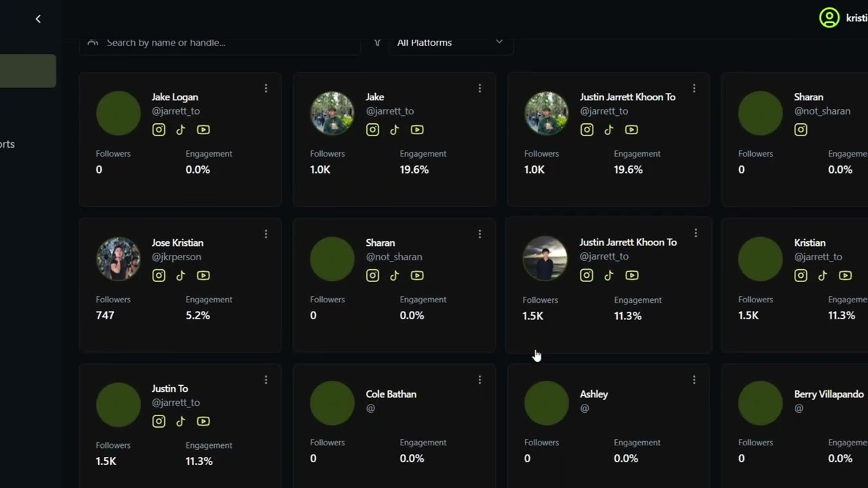The width and height of the screenshot is (868, 488).
Task: Focus the Search by name or handle field
Action: pyautogui.click(x=220, y=42)
